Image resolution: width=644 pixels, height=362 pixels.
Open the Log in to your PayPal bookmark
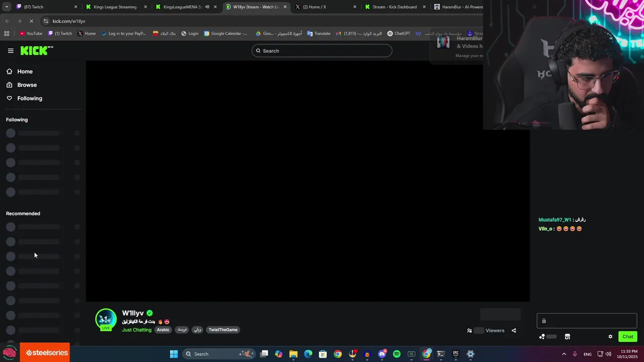tap(124, 34)
